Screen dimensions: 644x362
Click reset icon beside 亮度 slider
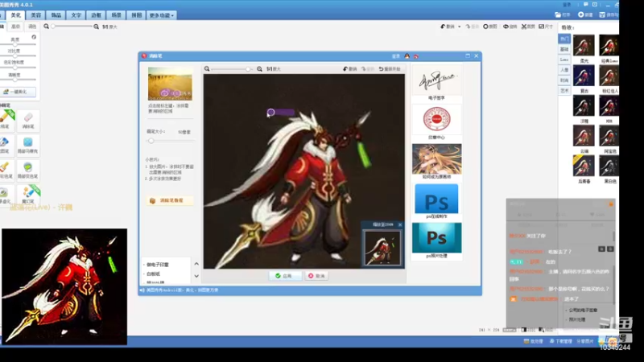click(x=34, y=37)
